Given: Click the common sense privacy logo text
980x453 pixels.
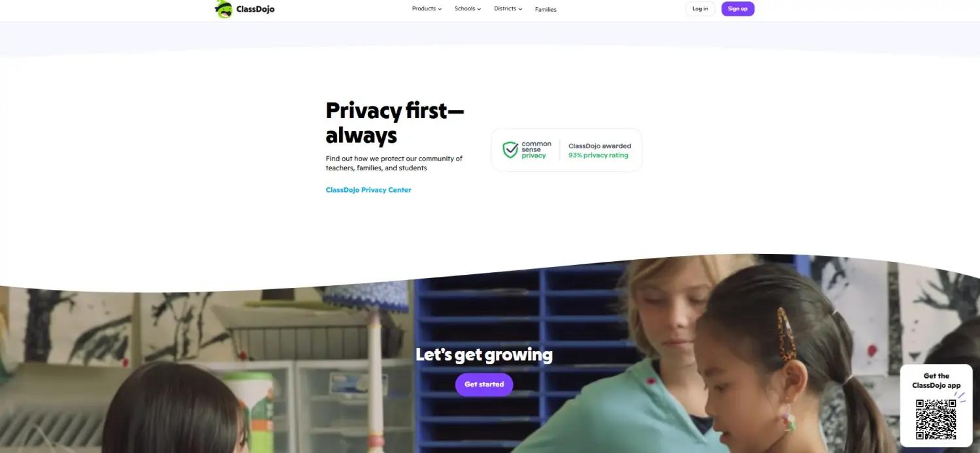Looking at the screenshot, I should [536, 150].
